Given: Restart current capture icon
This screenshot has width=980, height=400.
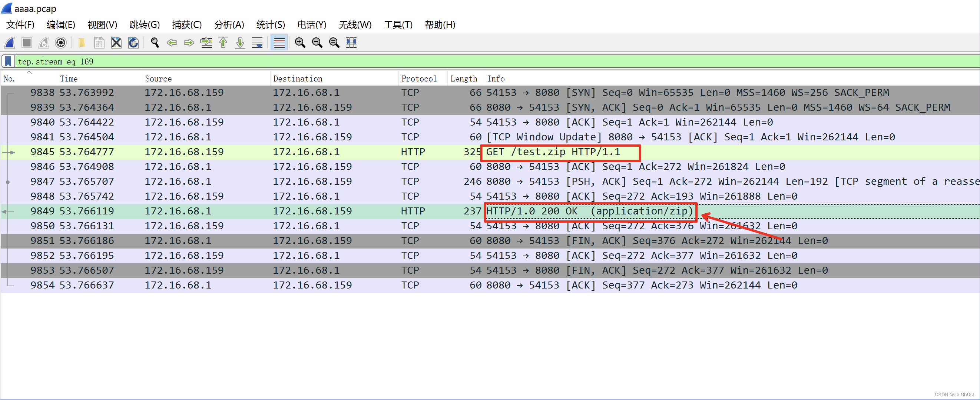Looking at the screenshot, I should click(44, 43).
